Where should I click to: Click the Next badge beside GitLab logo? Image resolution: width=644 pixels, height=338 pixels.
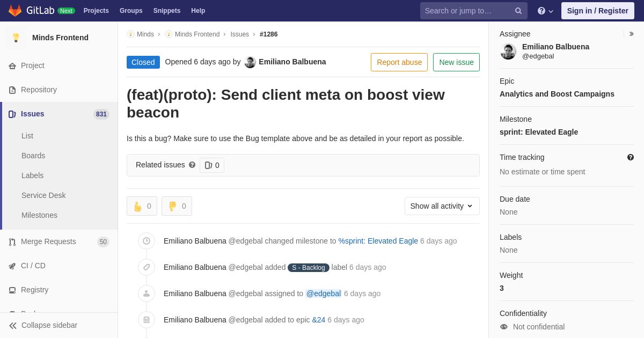pos(66,11)
